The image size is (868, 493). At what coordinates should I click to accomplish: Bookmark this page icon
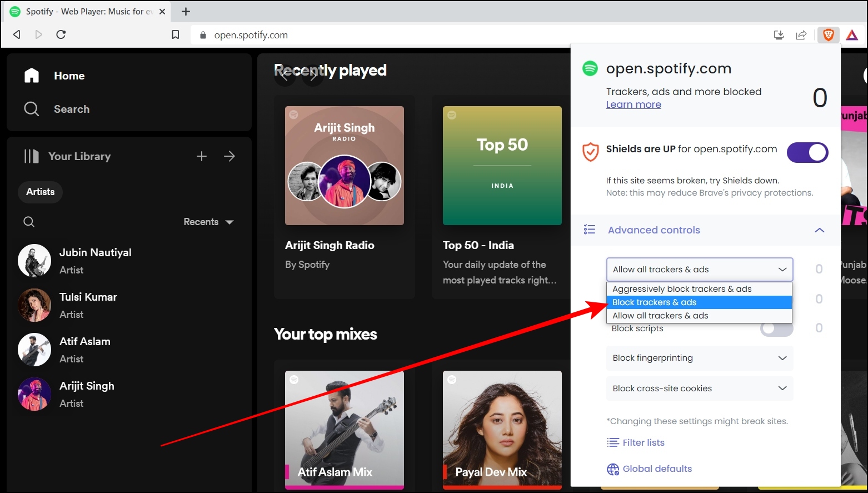176,35
